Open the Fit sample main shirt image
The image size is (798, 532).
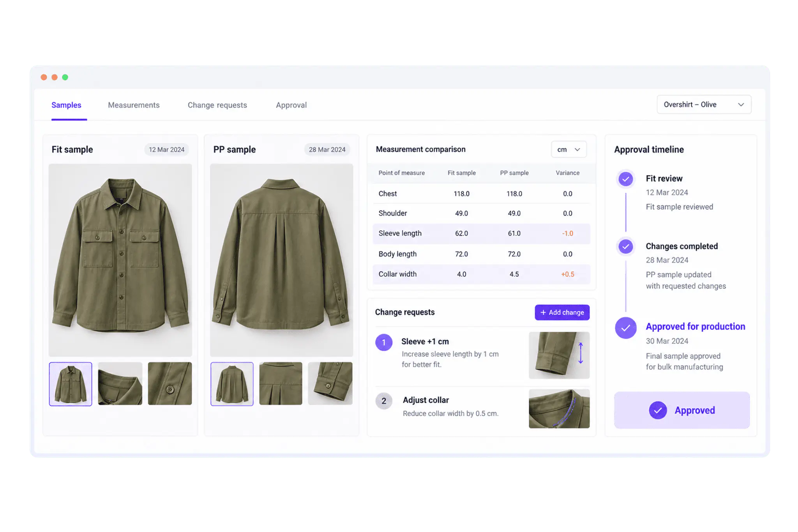tap(120, 260)
